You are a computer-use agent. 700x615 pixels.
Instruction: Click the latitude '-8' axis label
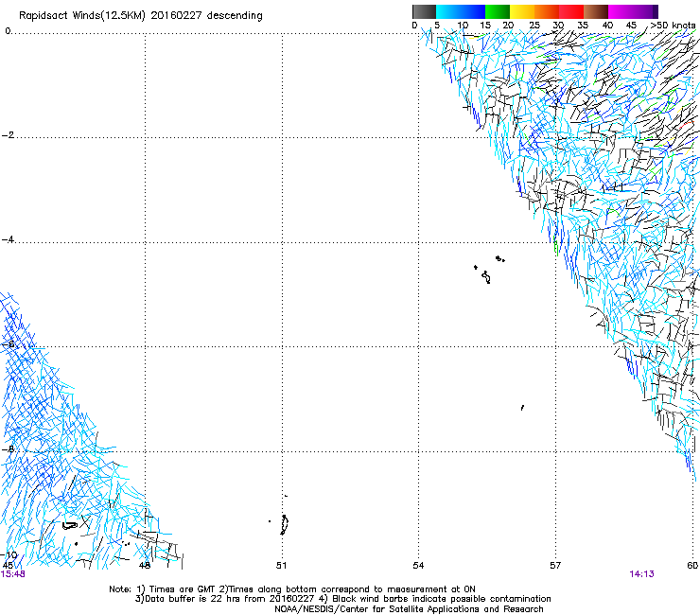click(x=8, y=449)
